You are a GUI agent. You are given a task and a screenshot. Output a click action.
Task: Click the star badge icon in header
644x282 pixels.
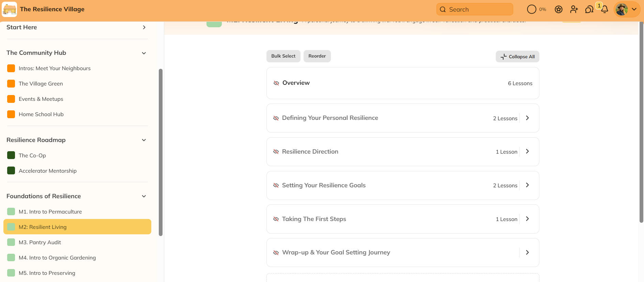point(558,10)
